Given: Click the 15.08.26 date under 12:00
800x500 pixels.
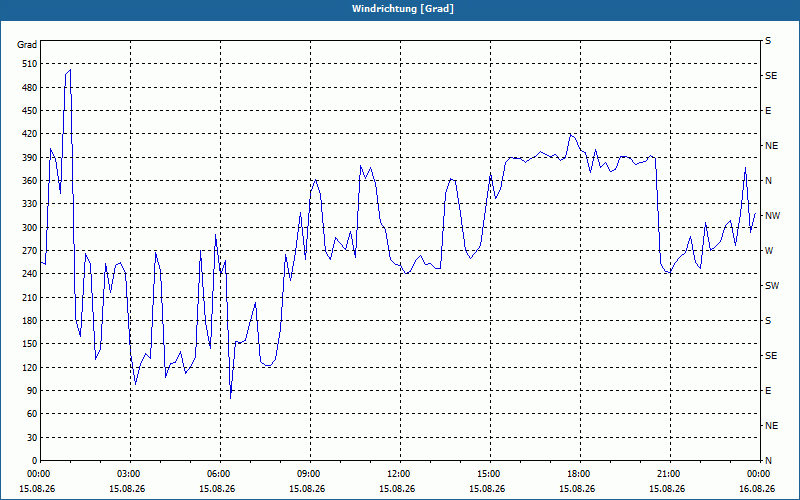Looking at the screenshot, I should [x=397, y=489].
